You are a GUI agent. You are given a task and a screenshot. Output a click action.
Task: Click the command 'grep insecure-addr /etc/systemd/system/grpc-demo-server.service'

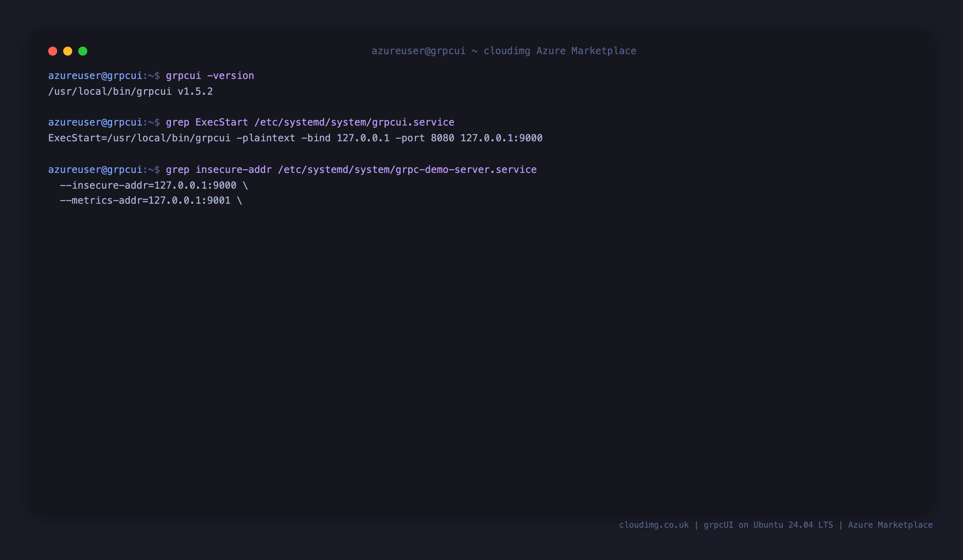(x=351, y=170)
